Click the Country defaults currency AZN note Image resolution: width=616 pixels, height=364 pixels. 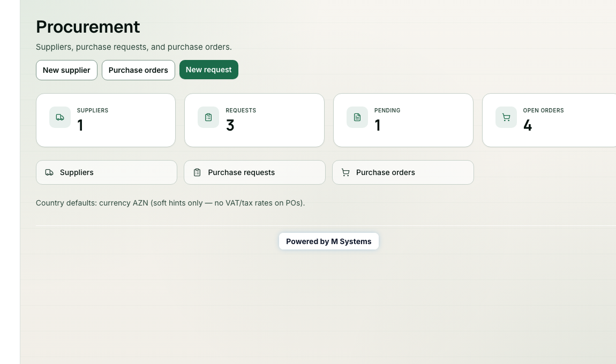[x=170, y=203]
